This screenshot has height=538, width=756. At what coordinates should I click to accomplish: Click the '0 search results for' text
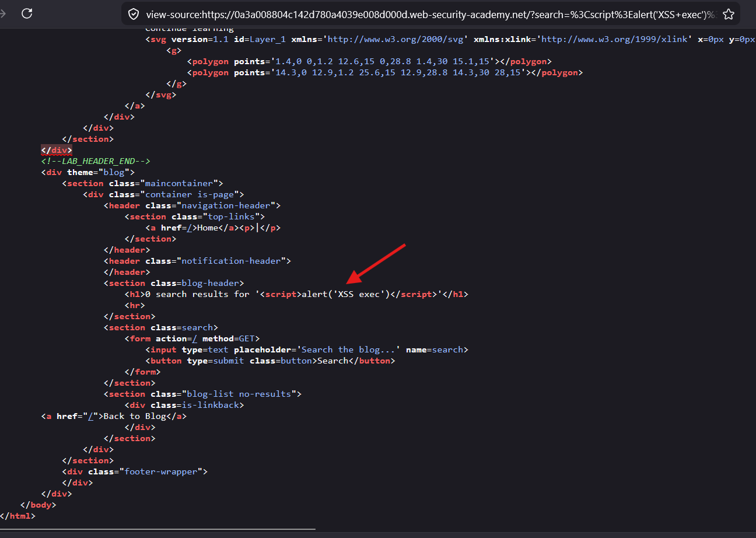(197, 294)
